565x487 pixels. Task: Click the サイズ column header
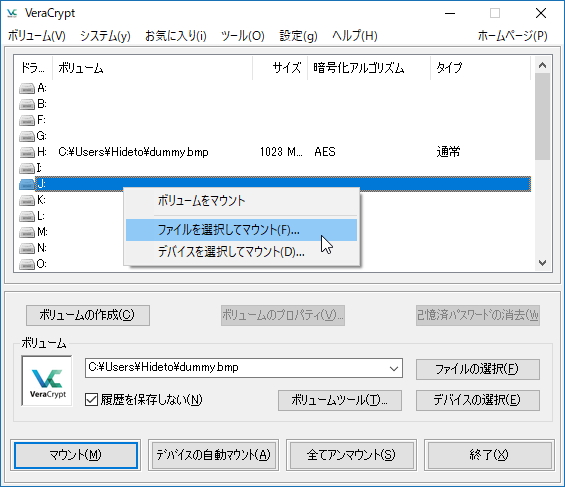[x=280, y=68]
